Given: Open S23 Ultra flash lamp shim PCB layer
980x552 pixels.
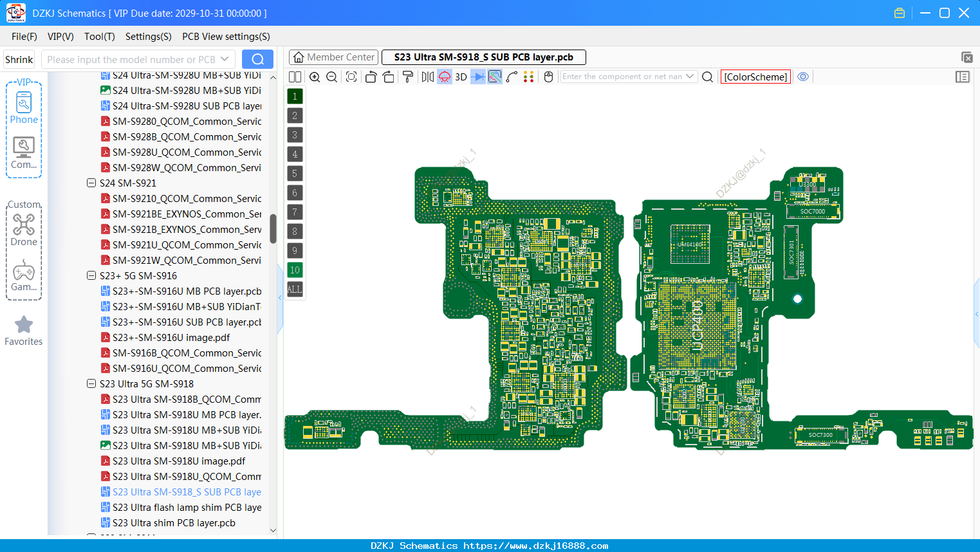Looking at the screenshot, I should pos(181,507).
